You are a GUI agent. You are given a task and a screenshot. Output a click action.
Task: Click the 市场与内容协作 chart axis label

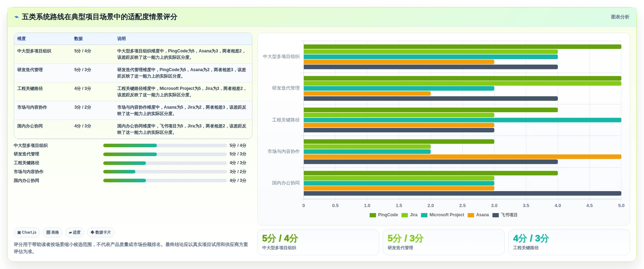[283, 151]
